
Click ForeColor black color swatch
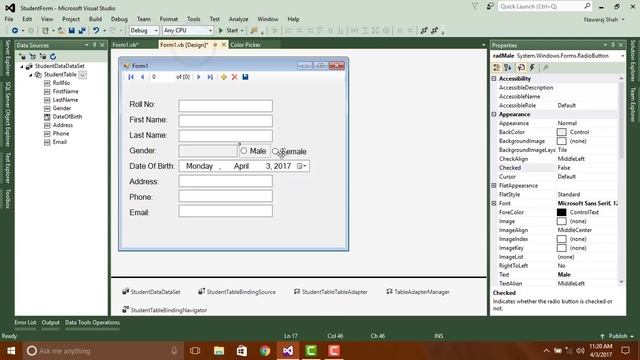[x=562, y=212]
